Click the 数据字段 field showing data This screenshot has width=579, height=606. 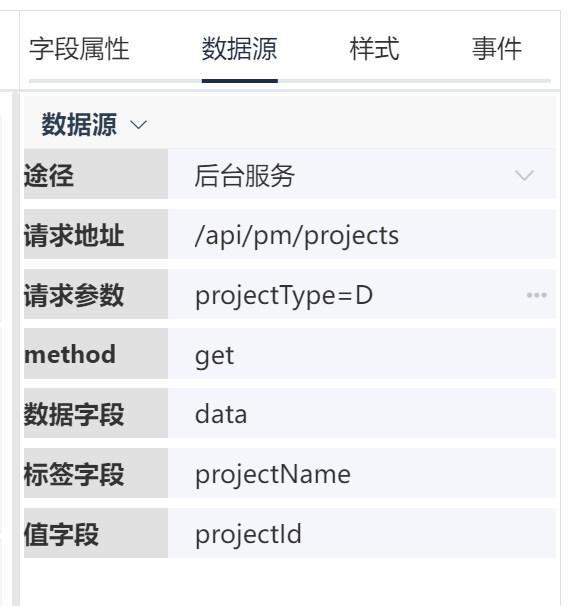(362, 413)
